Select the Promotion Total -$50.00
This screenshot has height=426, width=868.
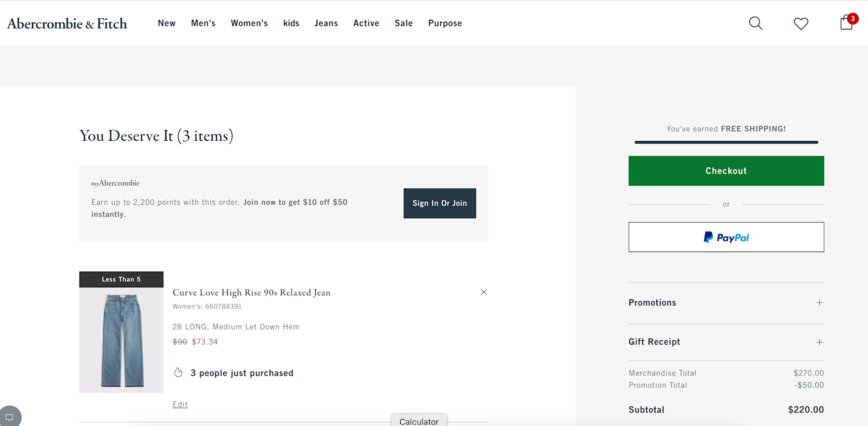point(809,385)
